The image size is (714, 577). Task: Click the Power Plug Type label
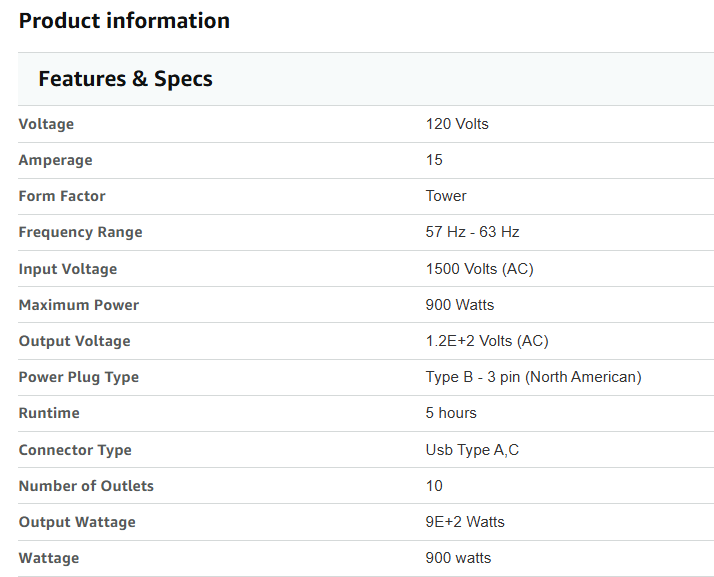tap(79, 377)
